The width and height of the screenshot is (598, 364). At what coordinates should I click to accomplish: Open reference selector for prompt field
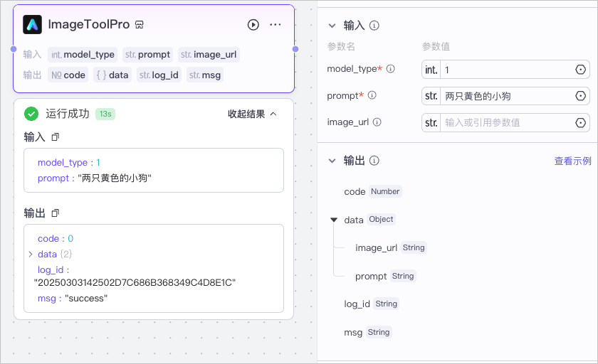pos(580,96)
